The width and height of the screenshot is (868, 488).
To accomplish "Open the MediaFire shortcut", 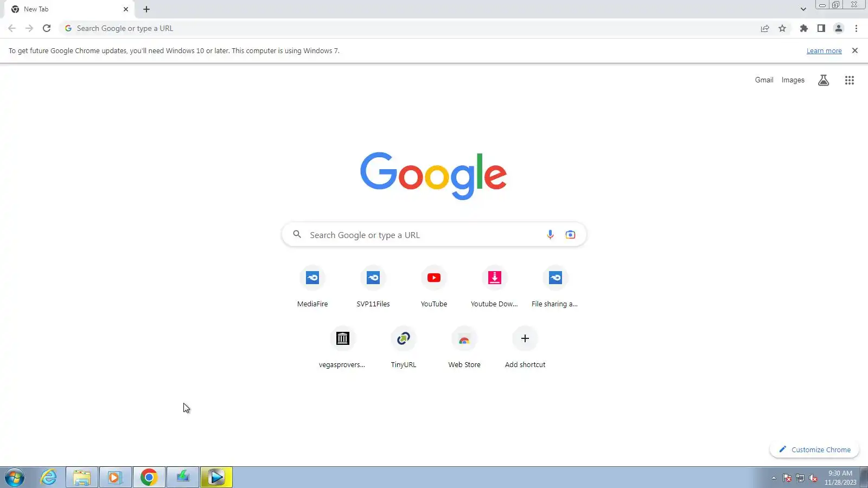I will coord(312,287).
